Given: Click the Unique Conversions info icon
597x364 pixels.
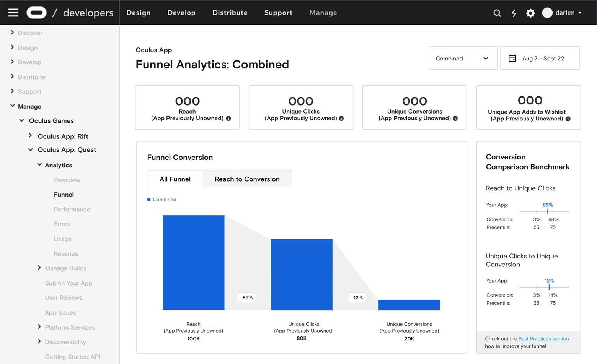Looking at the screenshot, I should 455,119.
